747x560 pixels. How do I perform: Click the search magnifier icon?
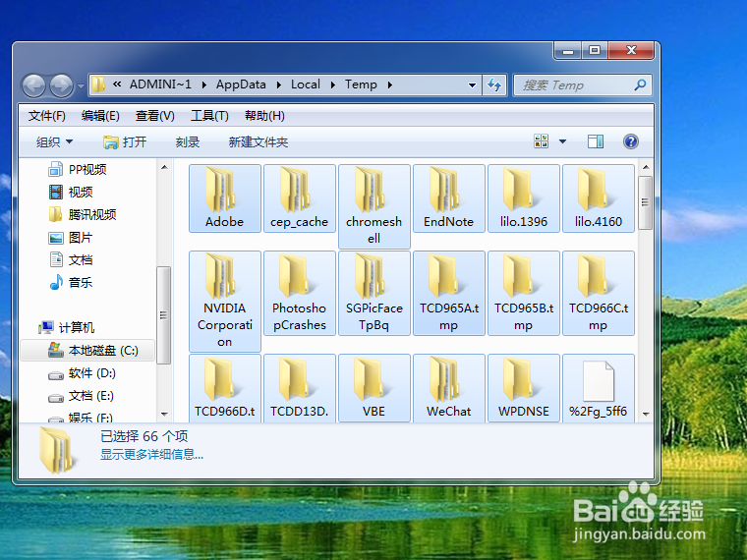pos(640,84)
